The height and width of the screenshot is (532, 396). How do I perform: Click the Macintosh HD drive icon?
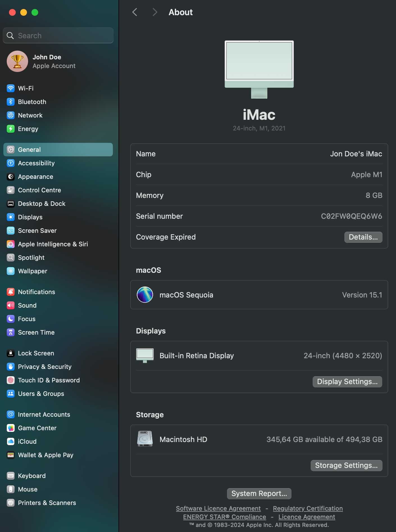pyautogui.click(x=145, y=439)
